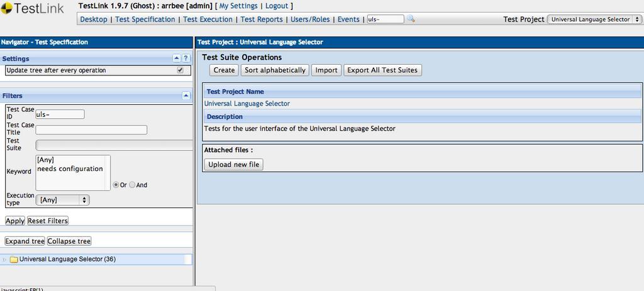Open the Test Project dropdown

[x=594, y=19]
